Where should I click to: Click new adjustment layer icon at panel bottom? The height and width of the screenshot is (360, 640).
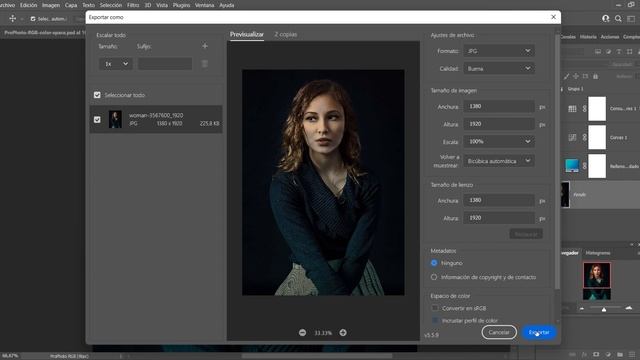(608, 354)
